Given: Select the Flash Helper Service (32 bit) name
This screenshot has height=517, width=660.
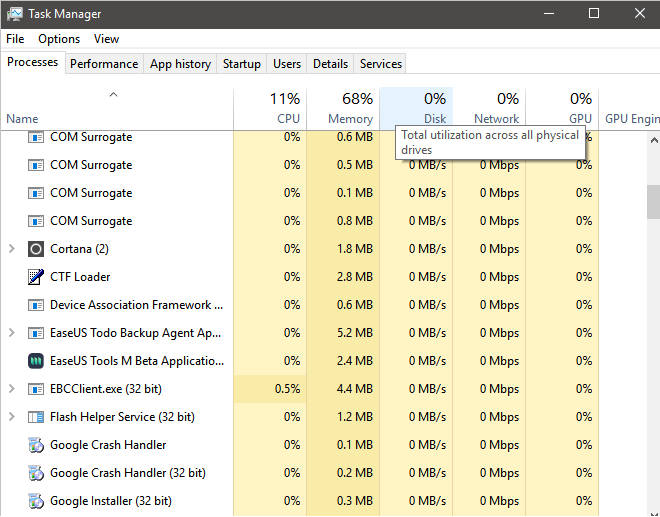Looking at the screenshot, I should click(x=122, y=417).
